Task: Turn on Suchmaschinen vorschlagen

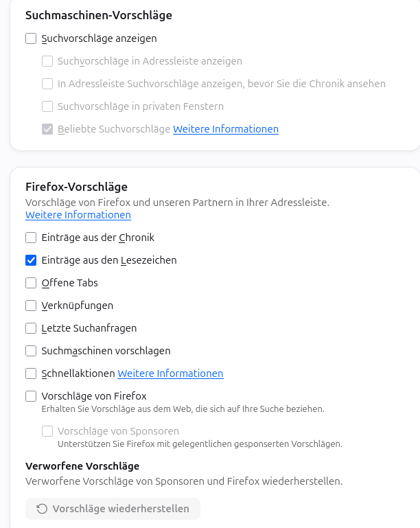Action: pyautogui.click(x=31, y=351)
